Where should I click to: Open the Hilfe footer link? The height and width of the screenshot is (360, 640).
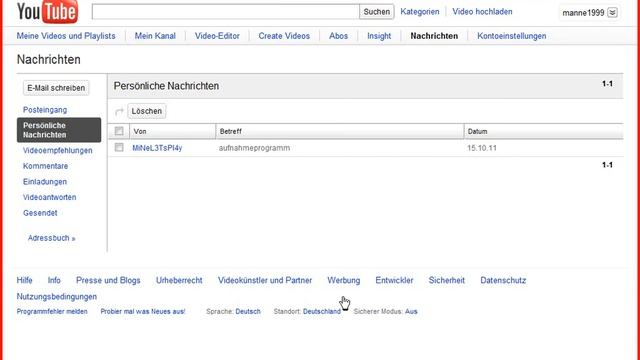point(24,280)
